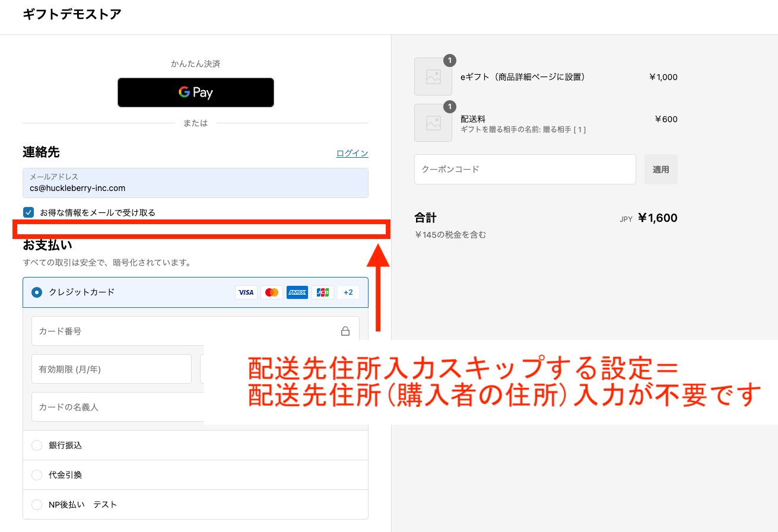Image resolution: width=778 pixels, height=532 pixels.
Task: Click the VISA card icon
Action: tap(246, 292)
